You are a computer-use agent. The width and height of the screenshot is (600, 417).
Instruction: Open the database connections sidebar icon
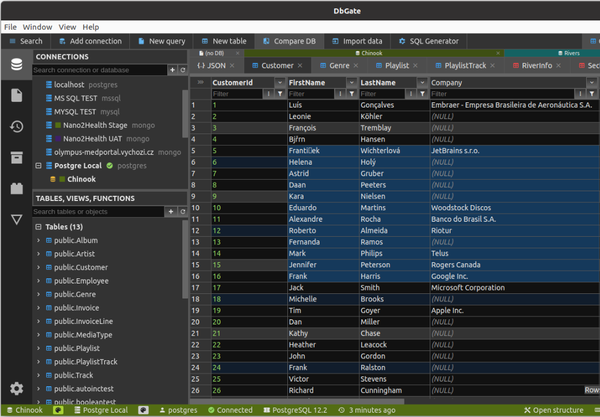click(16, 64)
